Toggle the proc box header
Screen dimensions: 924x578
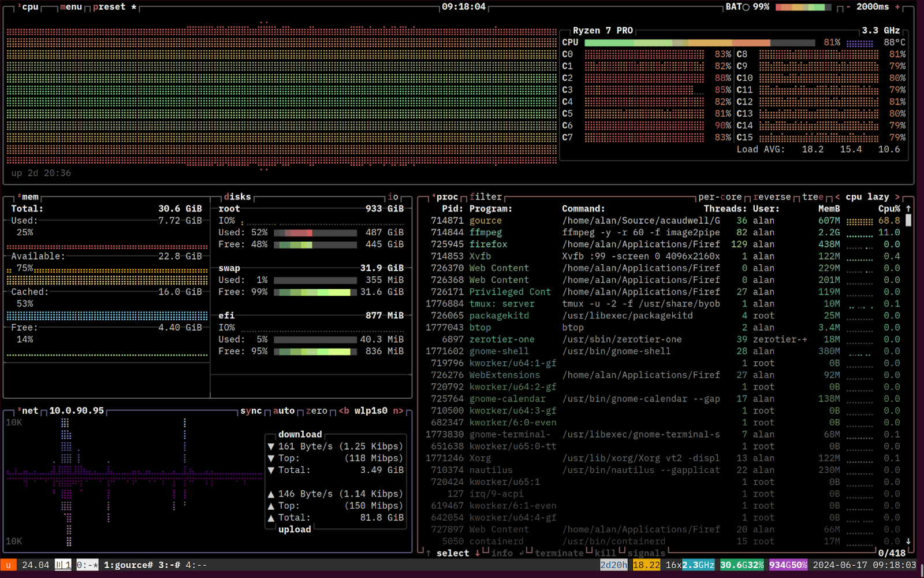[445, 197]
